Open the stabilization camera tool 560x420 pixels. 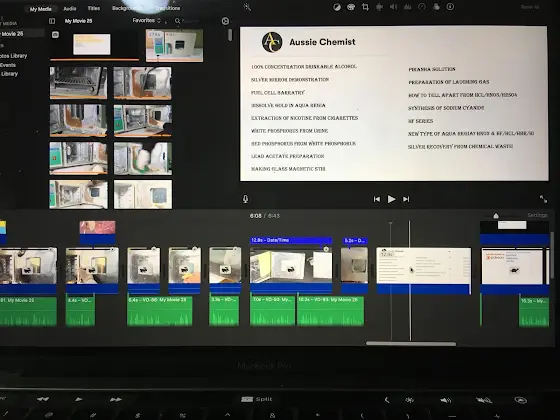click(x=379, y=7)
